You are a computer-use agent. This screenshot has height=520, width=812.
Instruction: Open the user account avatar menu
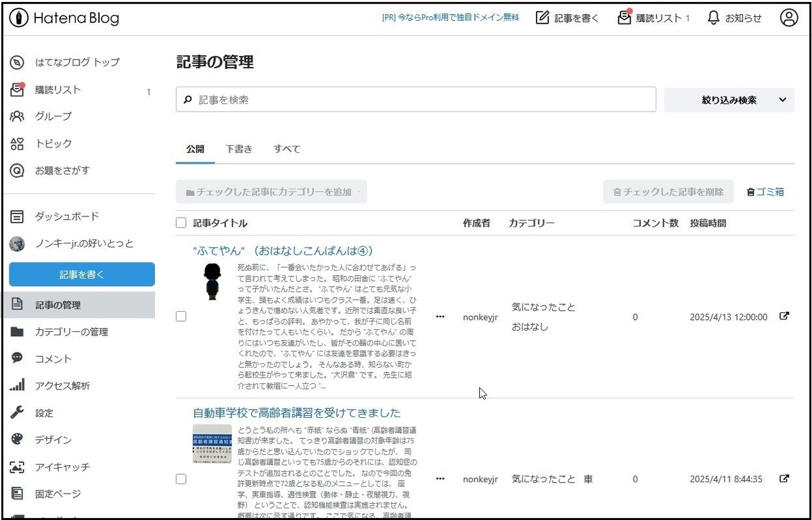789,18
